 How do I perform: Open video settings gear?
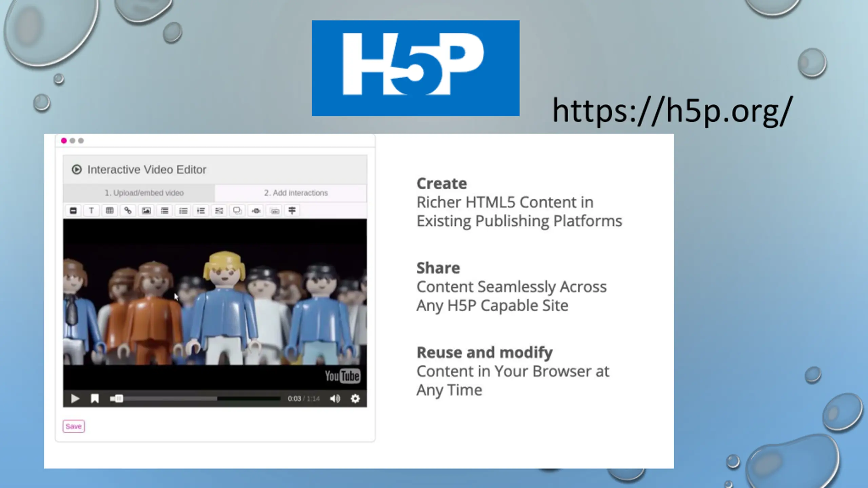[x=355, y=399]
